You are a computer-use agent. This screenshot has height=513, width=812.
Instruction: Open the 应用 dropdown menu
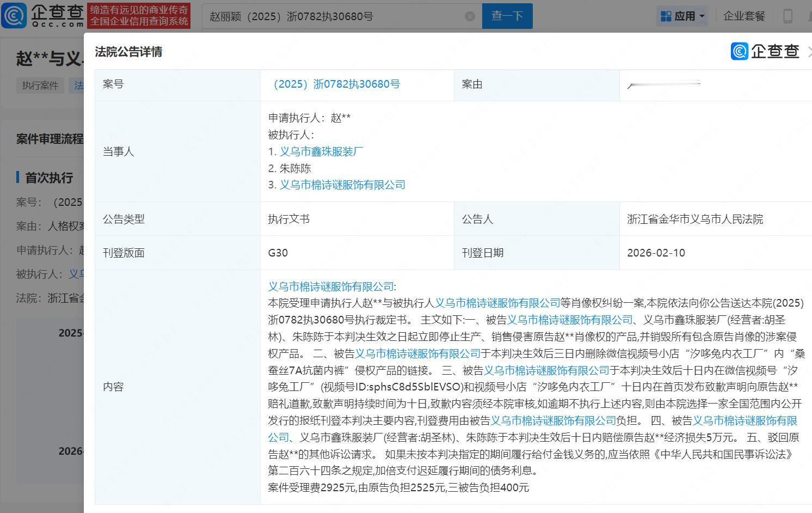coord(683,16)
